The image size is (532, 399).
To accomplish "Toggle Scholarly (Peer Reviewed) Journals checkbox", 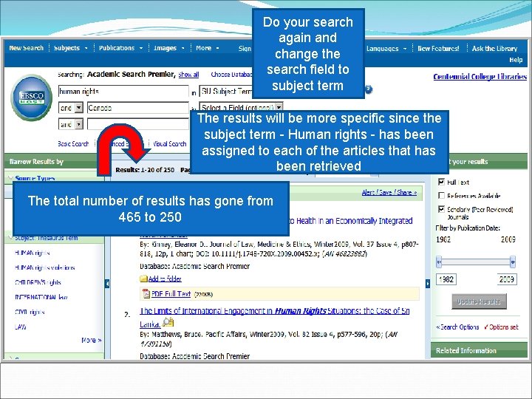I will tap(441, 209).
